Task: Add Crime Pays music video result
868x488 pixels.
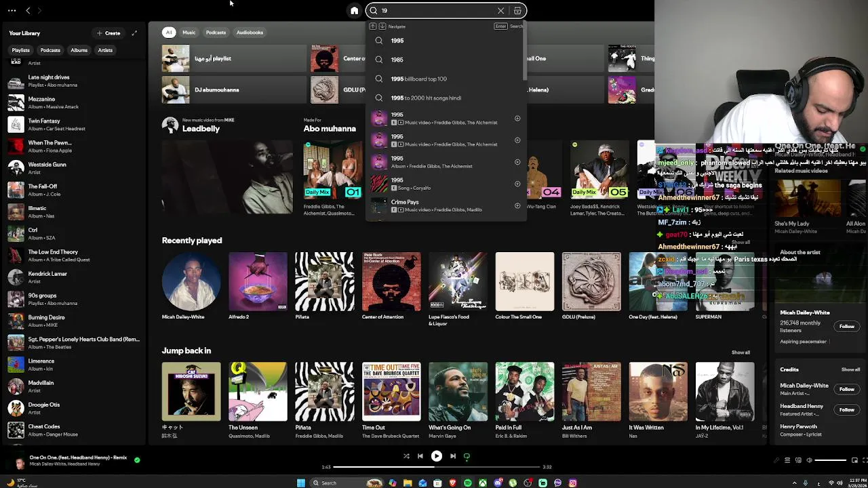Action: (x=517, y=205)
